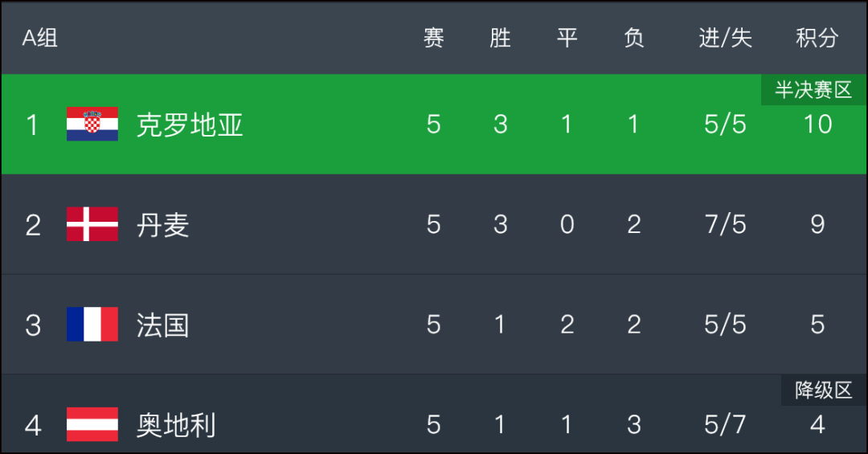Click Croatia's 10 points value
868x454 pixels.
817,124
